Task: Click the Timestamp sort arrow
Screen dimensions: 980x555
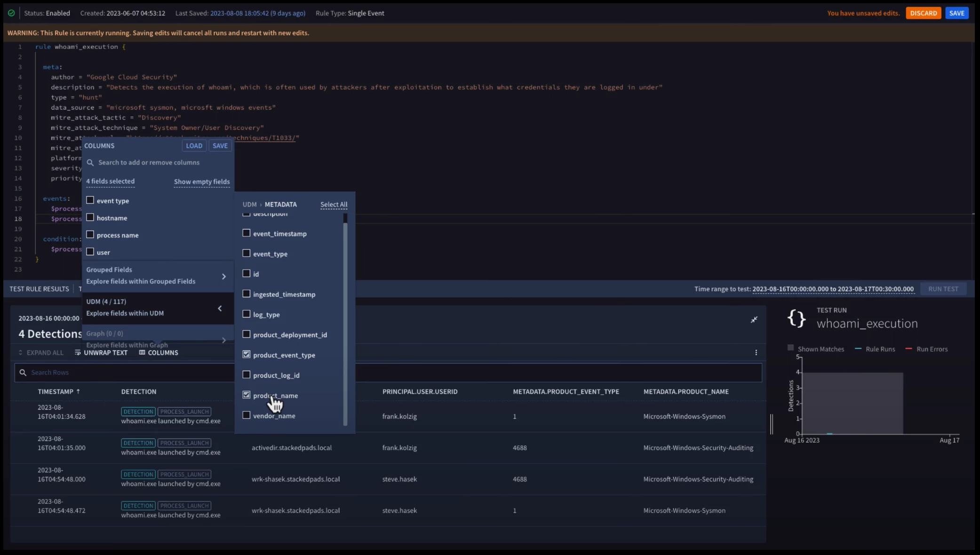Action: (78, 391)
